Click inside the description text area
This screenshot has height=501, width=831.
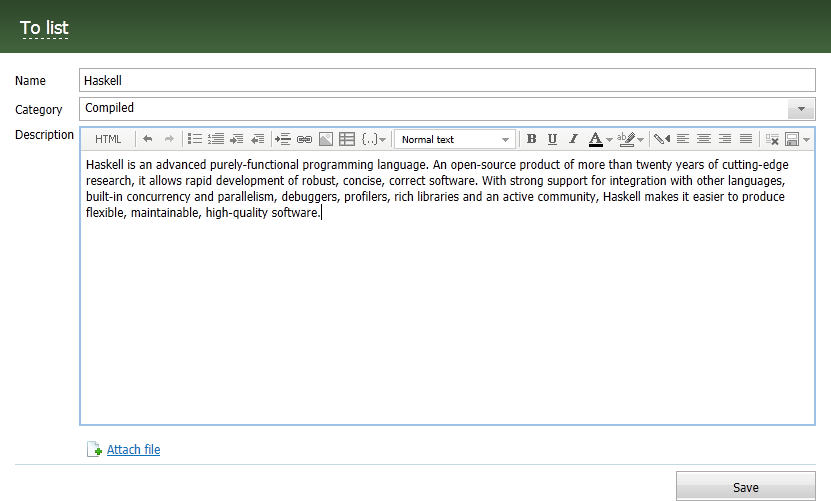[447, 287]
